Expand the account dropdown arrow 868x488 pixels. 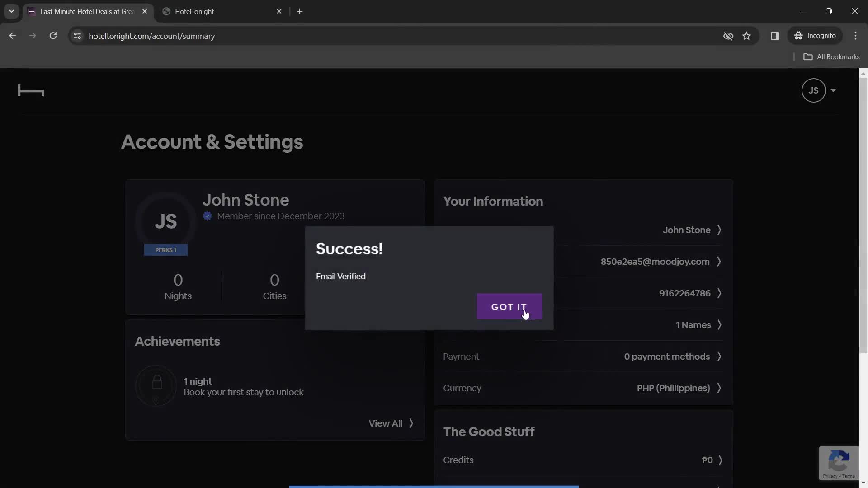point(833,90)
